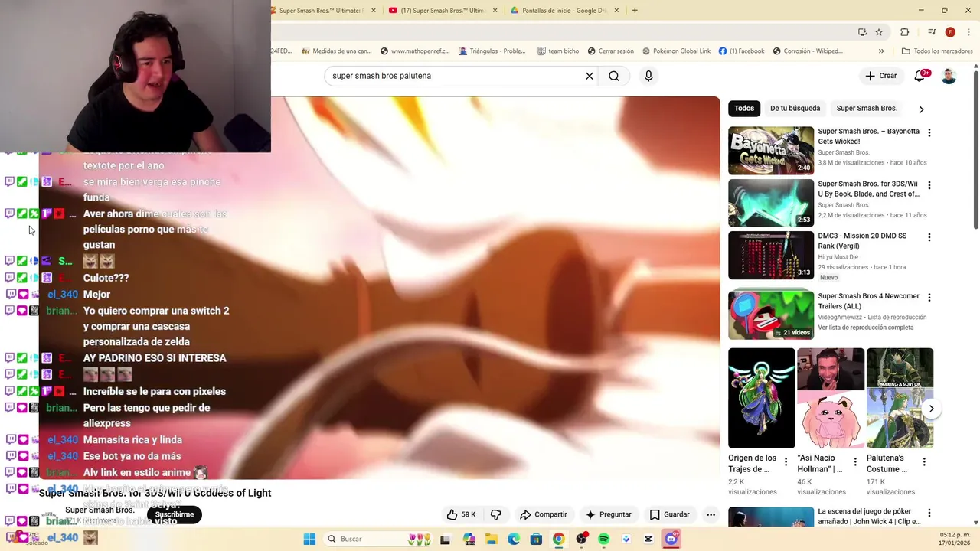Close the Pantallas de inicio tab

pyautogui.click(x=615, y=10)
